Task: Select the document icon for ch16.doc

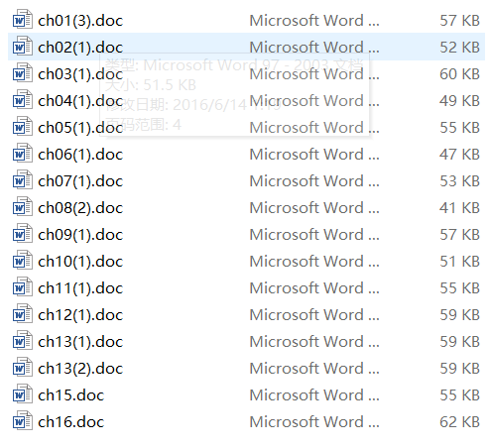Action: pos(23,421)
